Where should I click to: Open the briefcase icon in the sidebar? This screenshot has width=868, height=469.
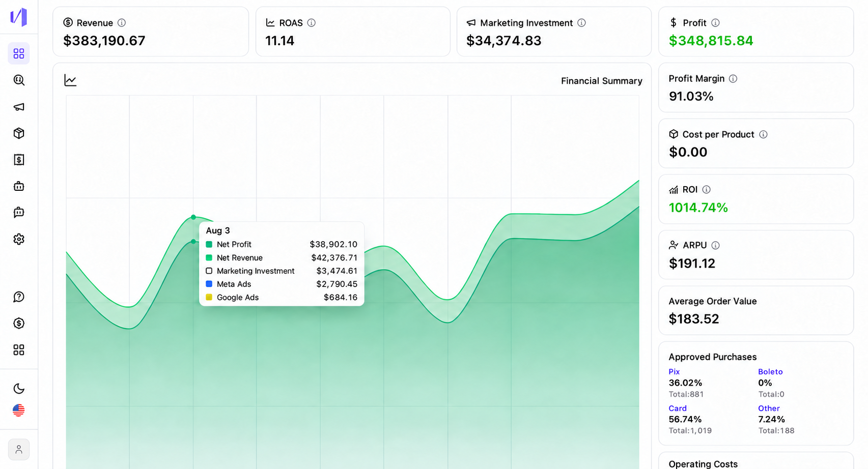19,186
